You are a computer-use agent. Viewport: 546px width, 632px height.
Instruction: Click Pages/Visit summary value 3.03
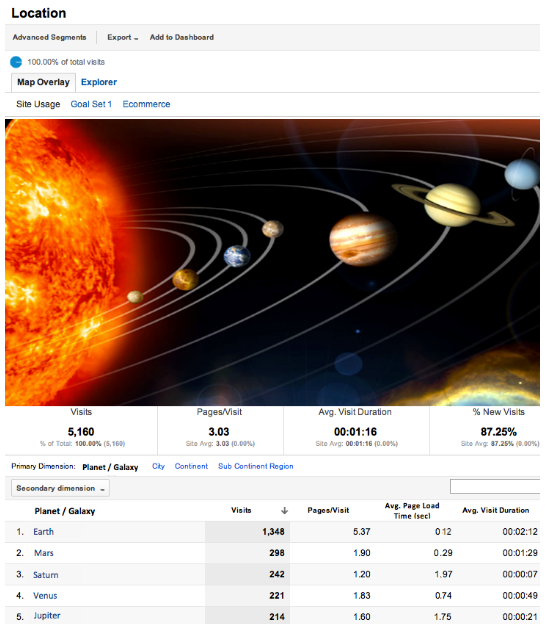pos(219,432)
